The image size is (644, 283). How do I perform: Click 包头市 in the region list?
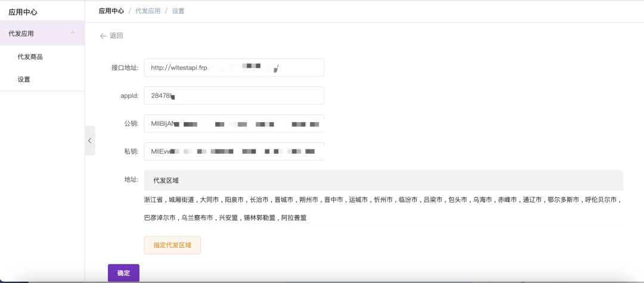tap(458, 200)
